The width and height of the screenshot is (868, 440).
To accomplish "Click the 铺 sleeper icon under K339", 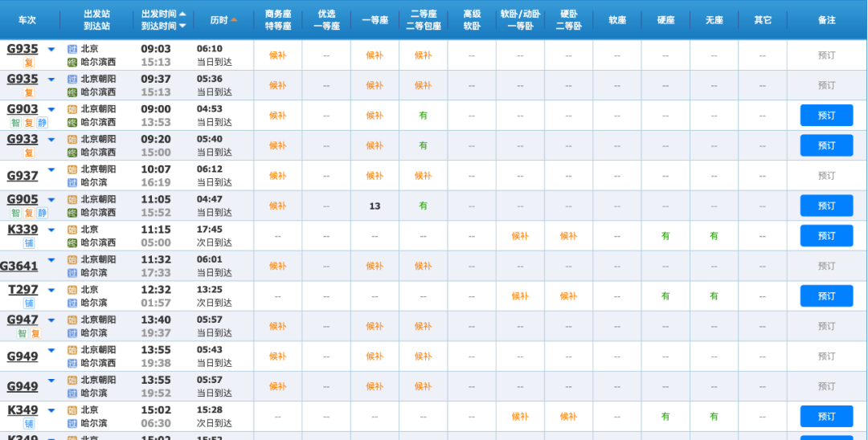I will tap(29, 243).
